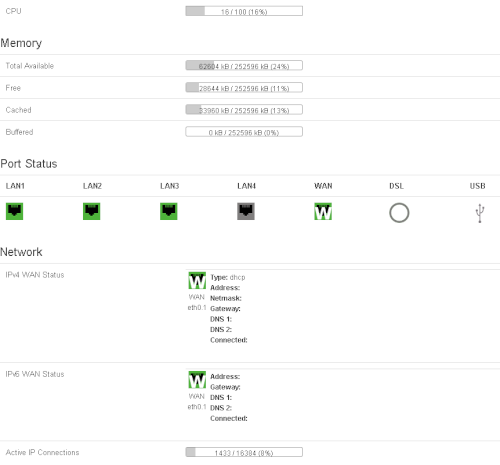The image size is (500, 465).
Task: Click the Active IP Connections label
Action: pos(42,452)
